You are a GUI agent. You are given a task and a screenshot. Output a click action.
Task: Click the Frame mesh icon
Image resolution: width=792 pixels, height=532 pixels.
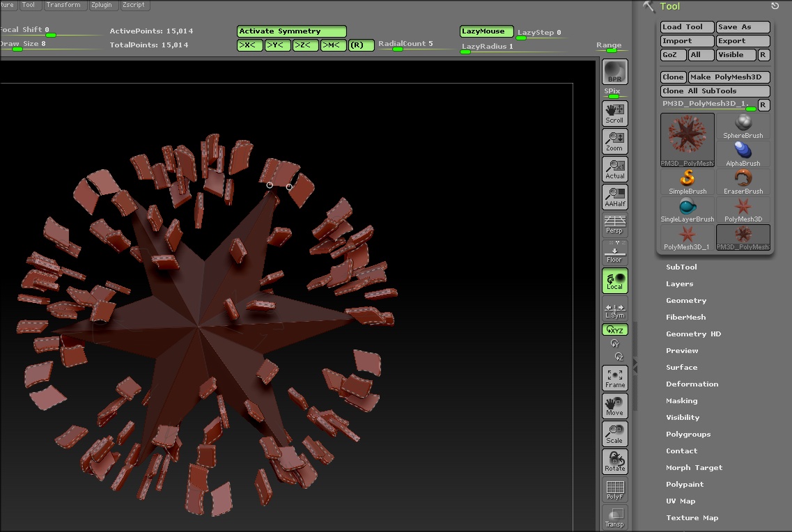[x=614, y=378]
